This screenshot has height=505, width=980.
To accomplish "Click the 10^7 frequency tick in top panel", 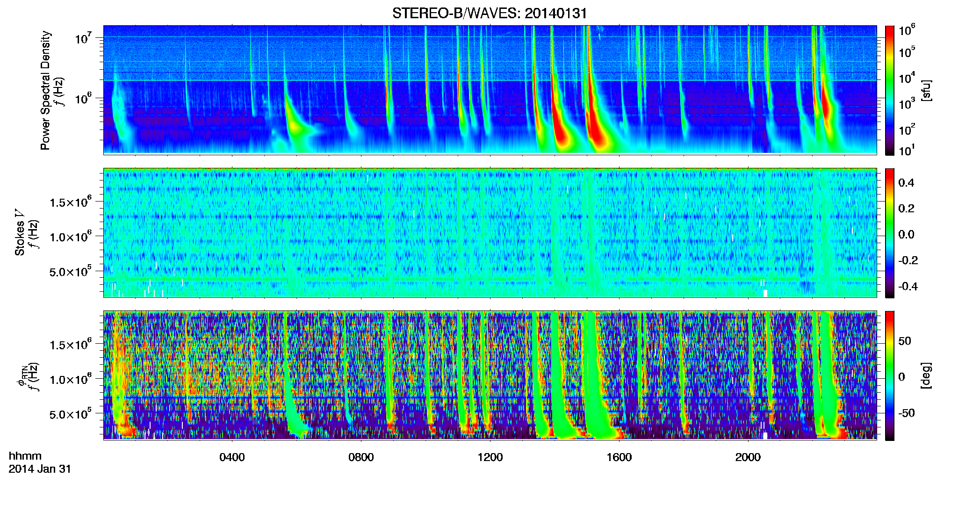I will (84, 38).
